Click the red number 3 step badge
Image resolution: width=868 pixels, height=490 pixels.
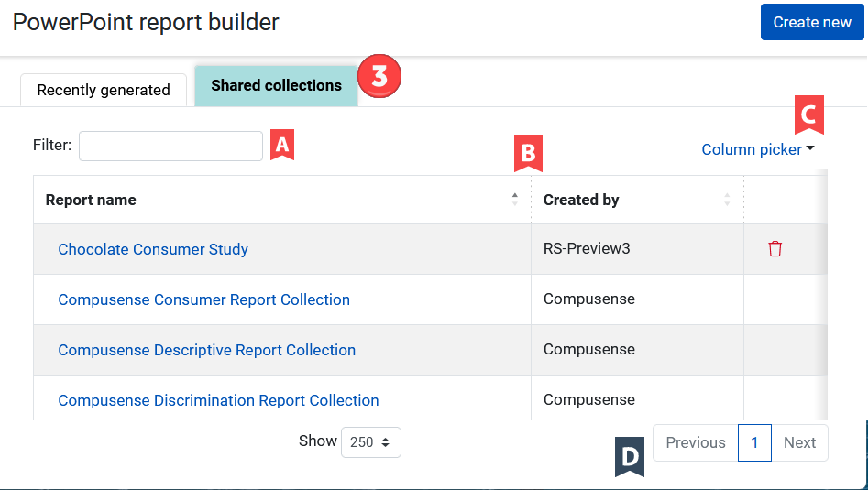click(379, 77)
